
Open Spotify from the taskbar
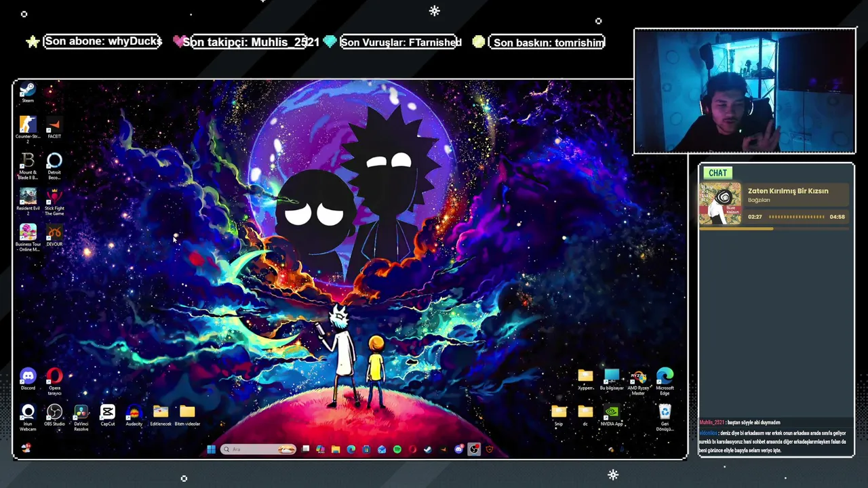point(397,449)
